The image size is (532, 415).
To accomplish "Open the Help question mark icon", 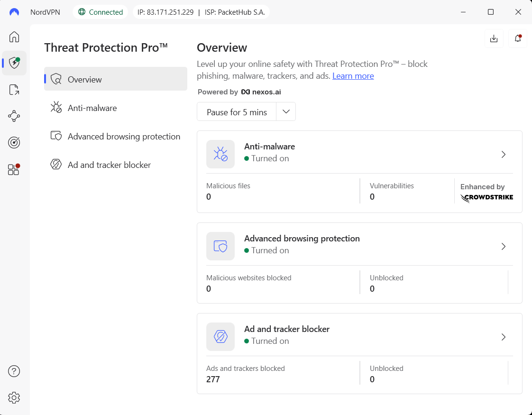I will [x=14, y=371].
